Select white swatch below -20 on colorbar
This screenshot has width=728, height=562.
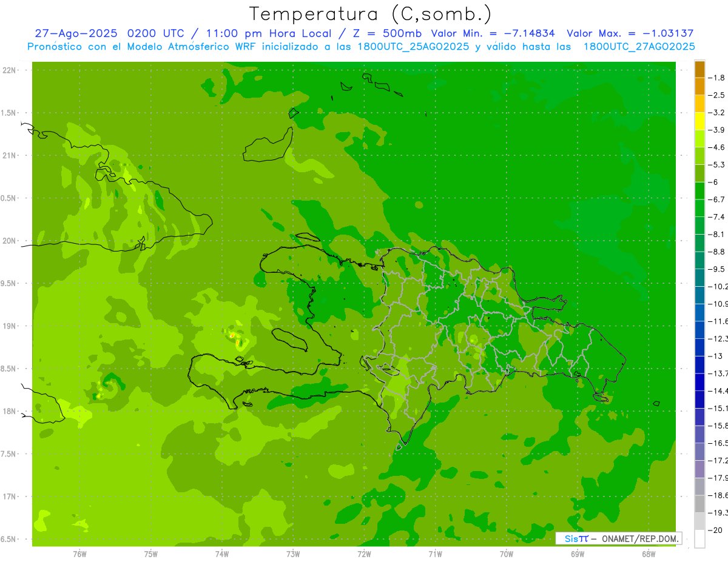click(699, 538)
